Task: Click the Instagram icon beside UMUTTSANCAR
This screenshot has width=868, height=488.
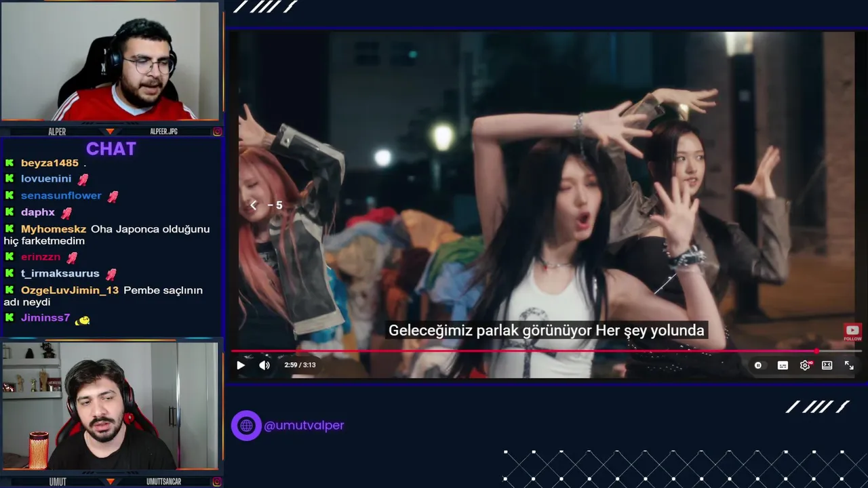Action: [x=217, y=482]
